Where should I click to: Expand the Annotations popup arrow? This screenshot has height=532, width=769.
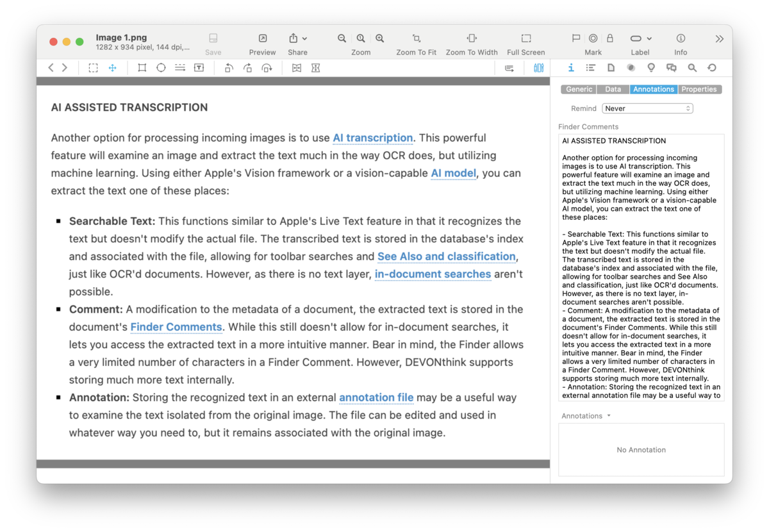coord(609,416)
